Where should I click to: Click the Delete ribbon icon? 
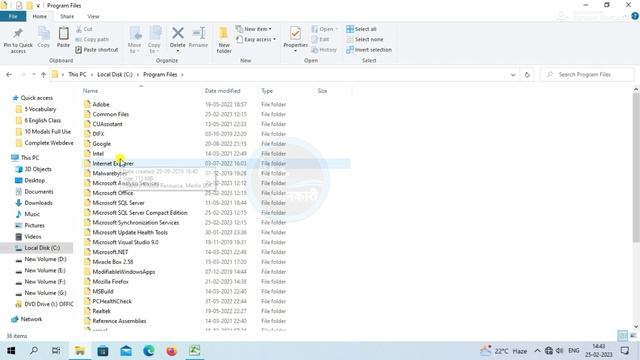pos(178,40)
